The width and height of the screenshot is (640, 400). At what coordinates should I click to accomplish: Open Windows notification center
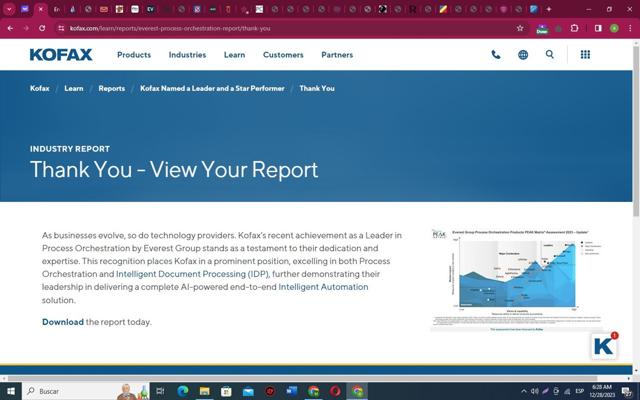click(627, 391)
